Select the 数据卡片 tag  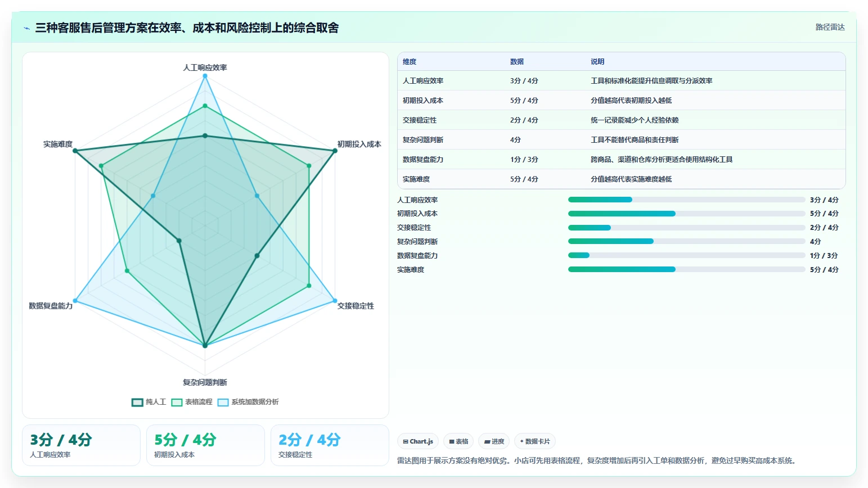point(535,441)
